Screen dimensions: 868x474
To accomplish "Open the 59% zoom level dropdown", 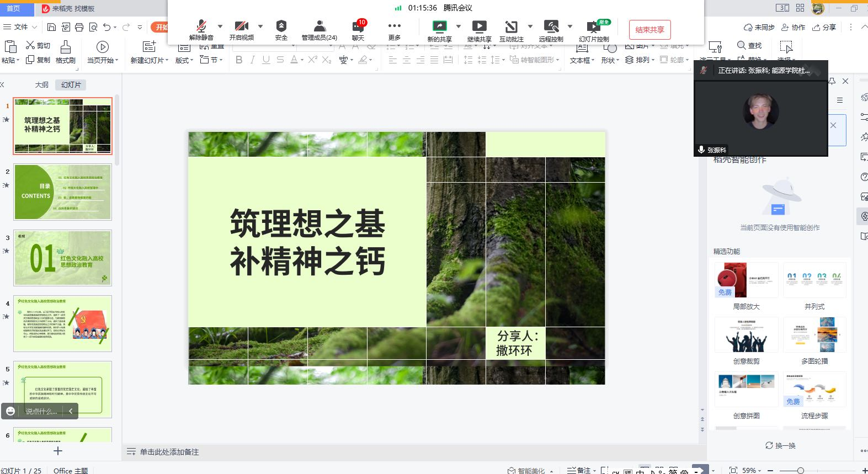I will click(x=752, y=470).
